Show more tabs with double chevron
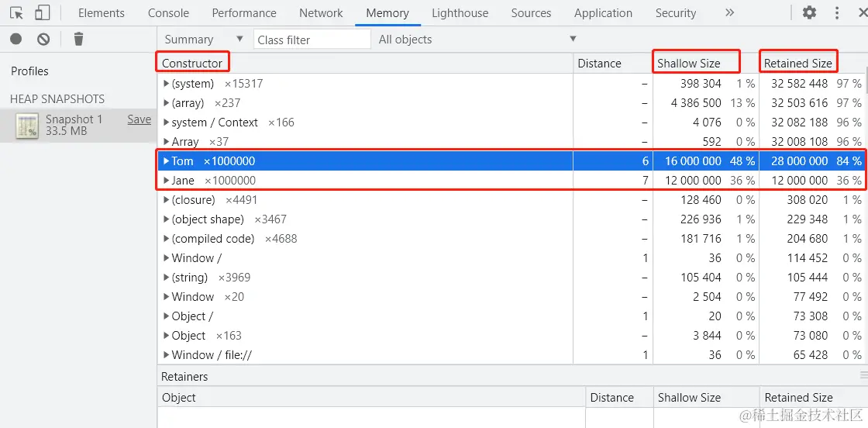 (x=729, y=12)
